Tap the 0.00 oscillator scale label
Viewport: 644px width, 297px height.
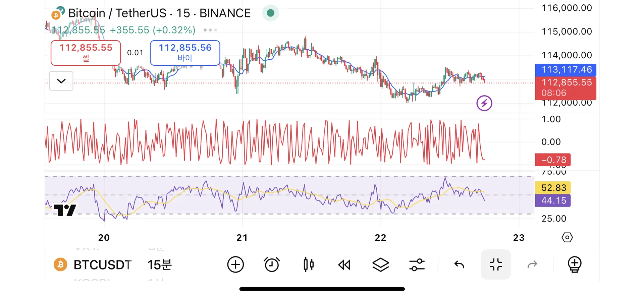551,142
